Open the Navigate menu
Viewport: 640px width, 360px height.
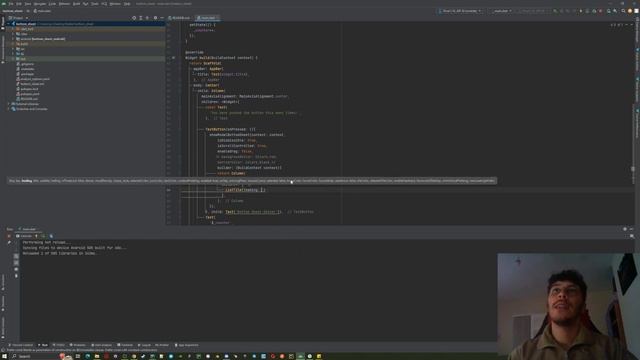pos(40,4)
